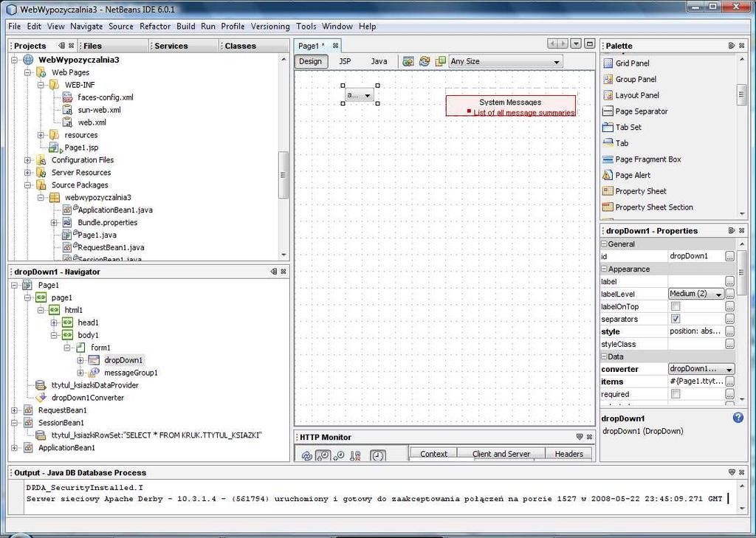756x538 pixels.
Task: Open the Profile menu
Action: tap(233, 27)
